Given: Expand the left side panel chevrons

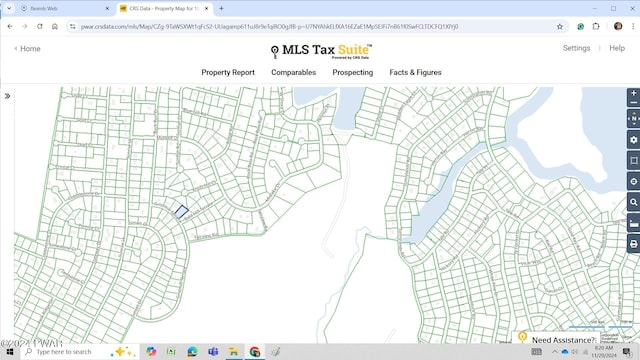Looking at the screenshot, I should [x=7, y=96].
